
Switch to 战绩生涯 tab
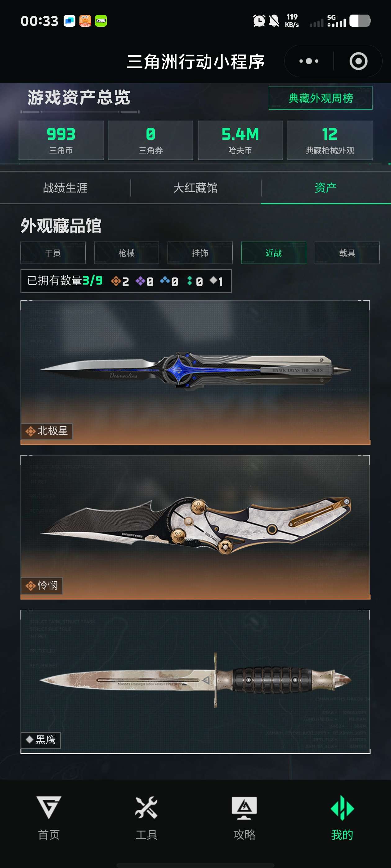(65, 188)
